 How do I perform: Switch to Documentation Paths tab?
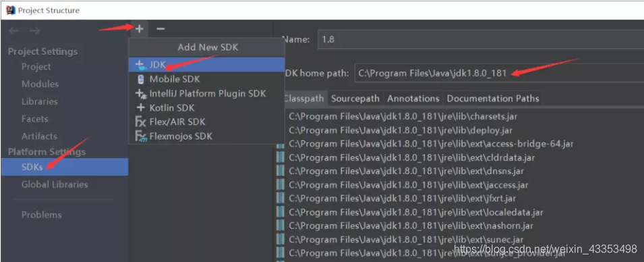point(493,99)
